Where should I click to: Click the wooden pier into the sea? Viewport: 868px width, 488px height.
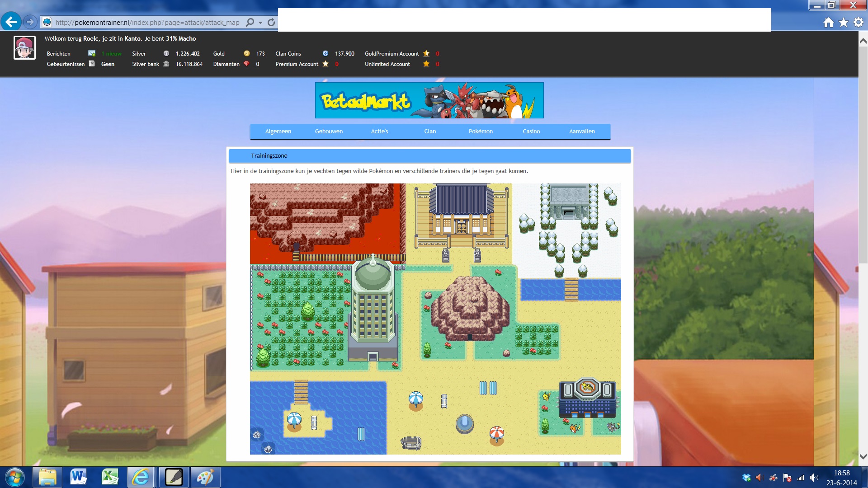click(301, 392)
